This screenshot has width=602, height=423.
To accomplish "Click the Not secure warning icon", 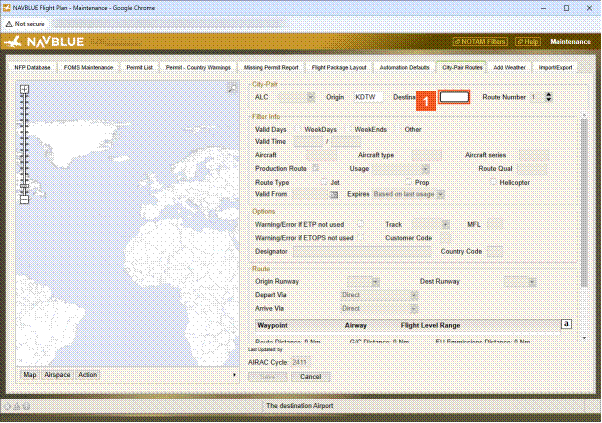I will tap(9, 24).
